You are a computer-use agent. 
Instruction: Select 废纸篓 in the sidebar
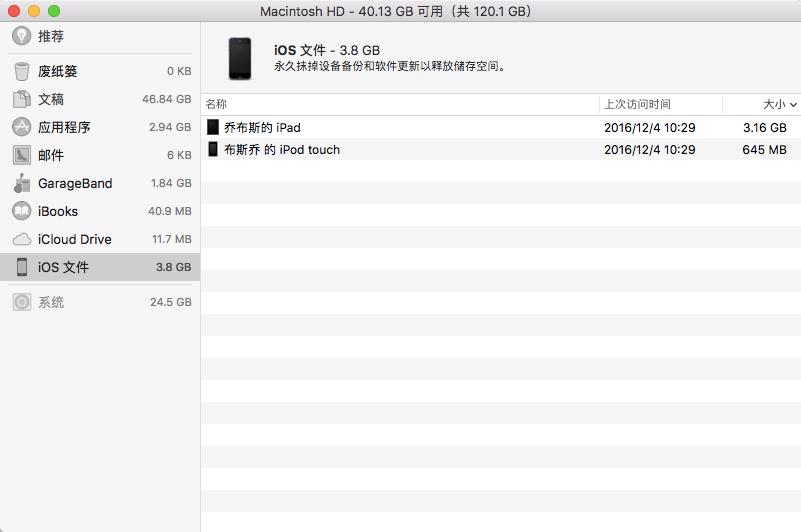tap(100, 71)
